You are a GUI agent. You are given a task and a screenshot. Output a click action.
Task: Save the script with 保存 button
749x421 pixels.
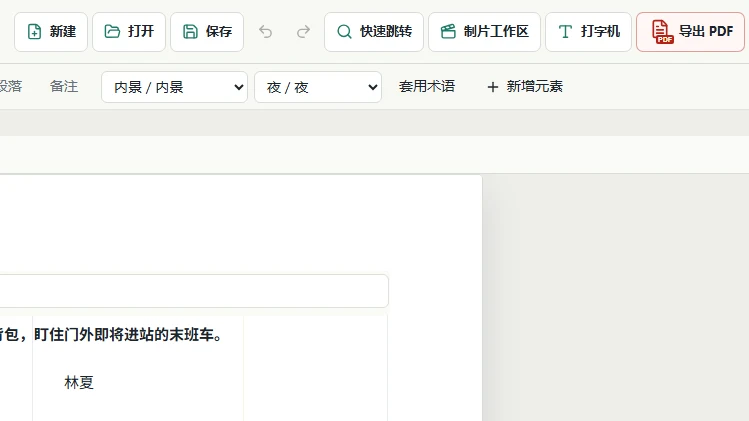(207, 32)
